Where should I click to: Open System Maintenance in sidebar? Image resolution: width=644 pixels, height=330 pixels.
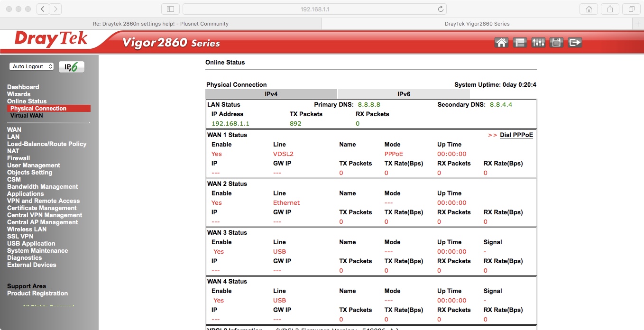coord(37,251)
